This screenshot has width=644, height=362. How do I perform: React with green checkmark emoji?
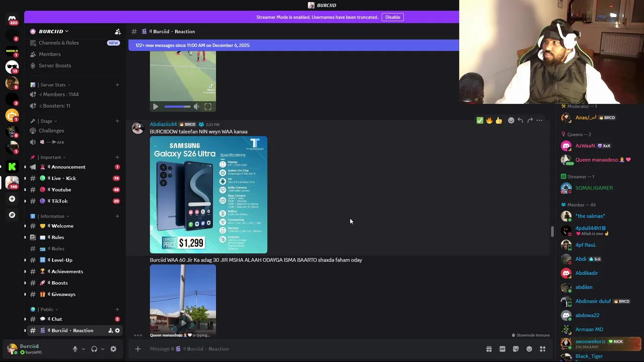479,121
